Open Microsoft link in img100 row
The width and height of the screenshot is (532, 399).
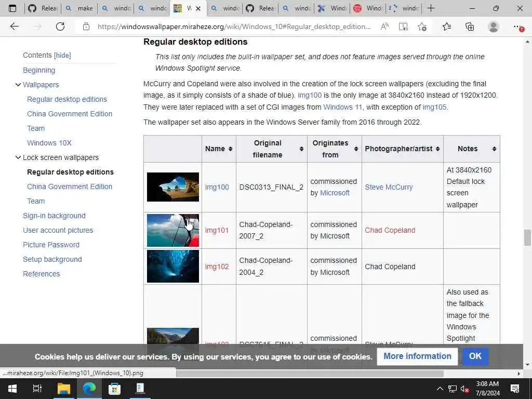pyautogui.click(x=335, y=193)
